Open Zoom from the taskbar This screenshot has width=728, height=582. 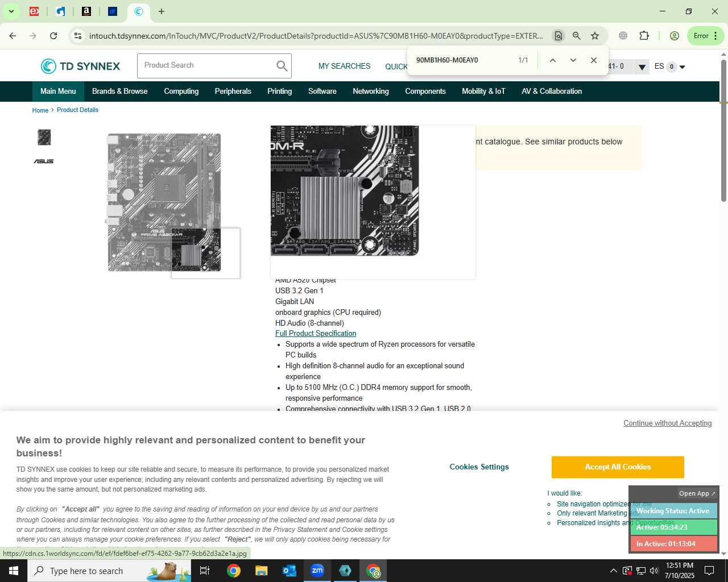point(317,571)
